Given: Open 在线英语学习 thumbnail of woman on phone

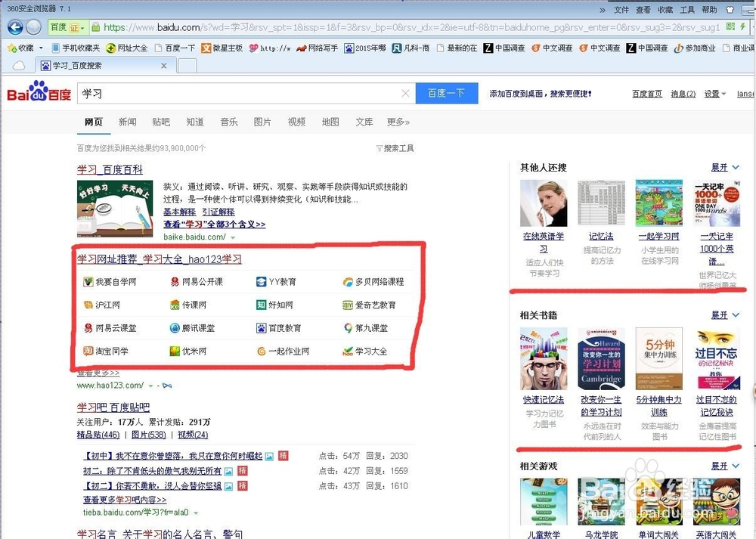Looking at the screenshot, I should 544,203.
